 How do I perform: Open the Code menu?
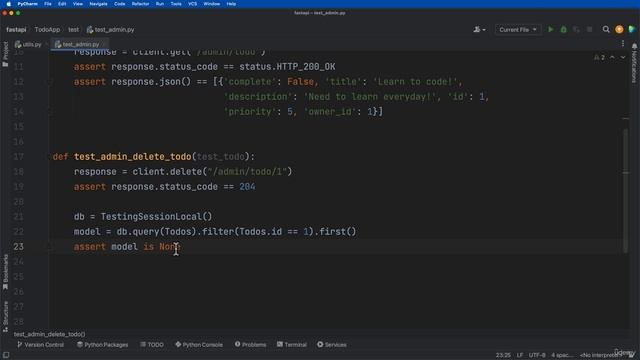[x=120, y=4]
